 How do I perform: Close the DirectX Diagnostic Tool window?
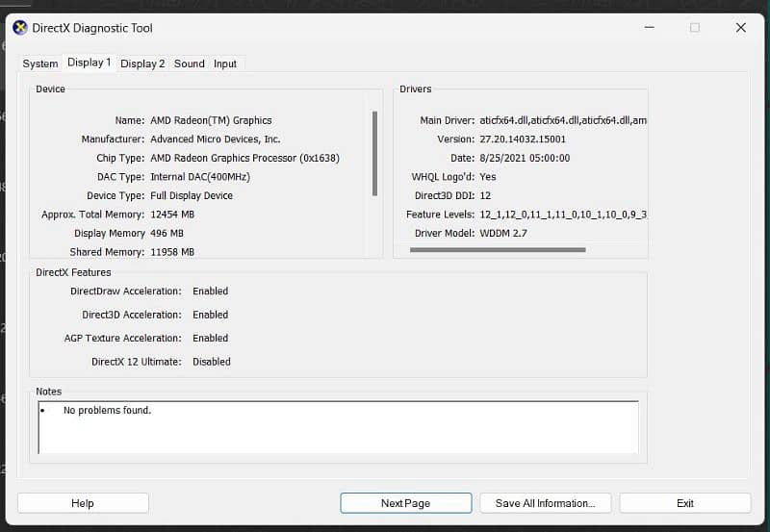pyautogui.click(x=740, y=28)
